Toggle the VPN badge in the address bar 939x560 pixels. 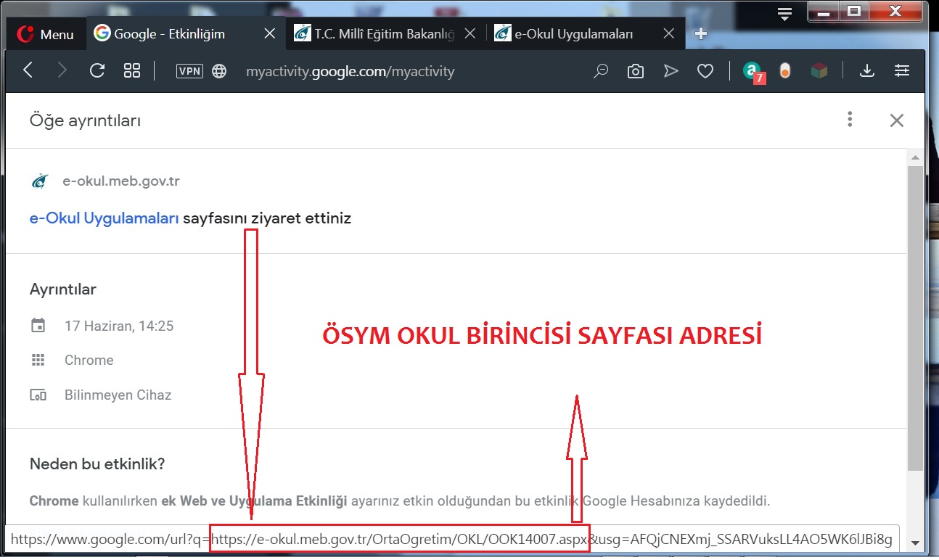(189, 71)
